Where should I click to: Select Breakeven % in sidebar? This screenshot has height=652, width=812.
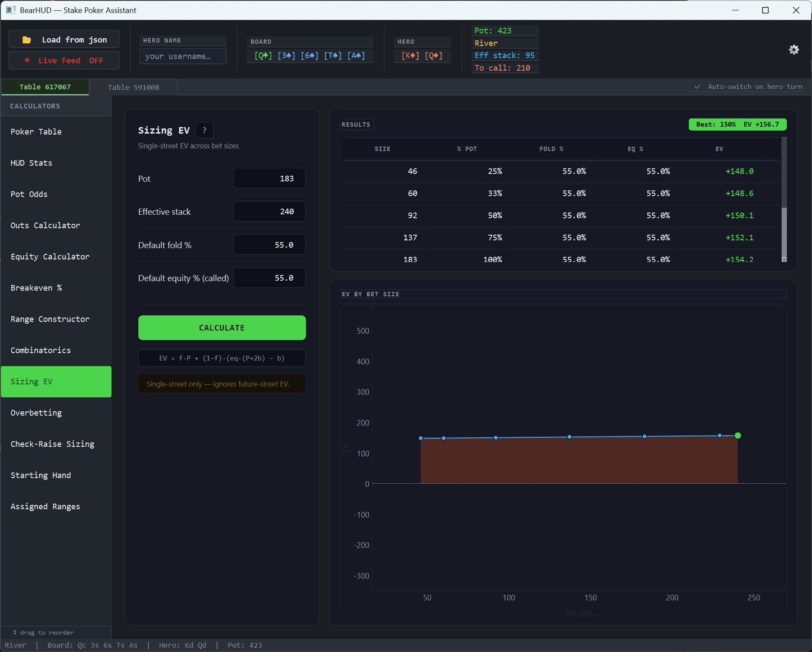coord(56,288)
